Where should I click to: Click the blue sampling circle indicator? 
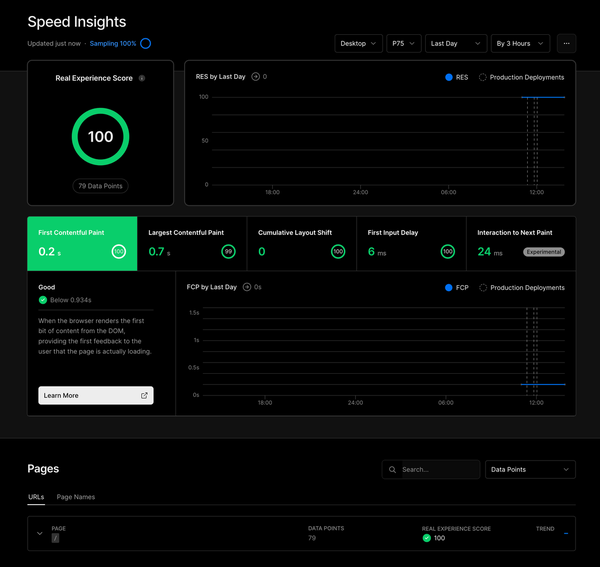(145, 44)
